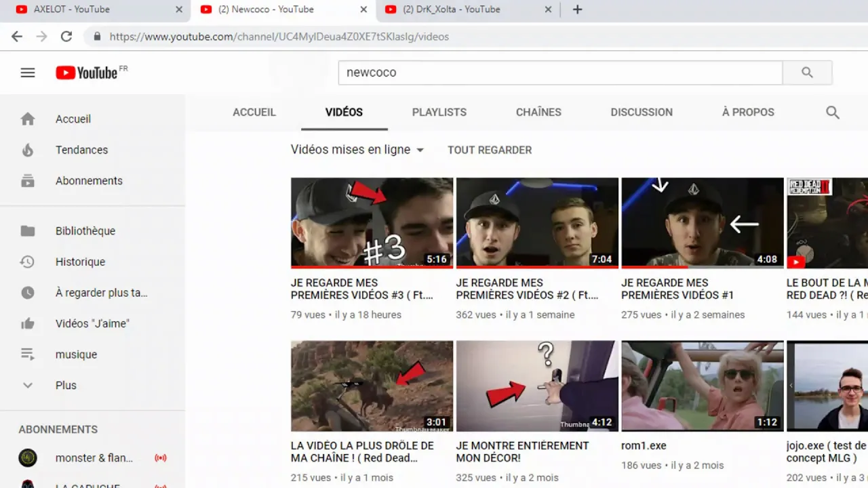Open the Red Dead Redemption II thumbnail

827,223
